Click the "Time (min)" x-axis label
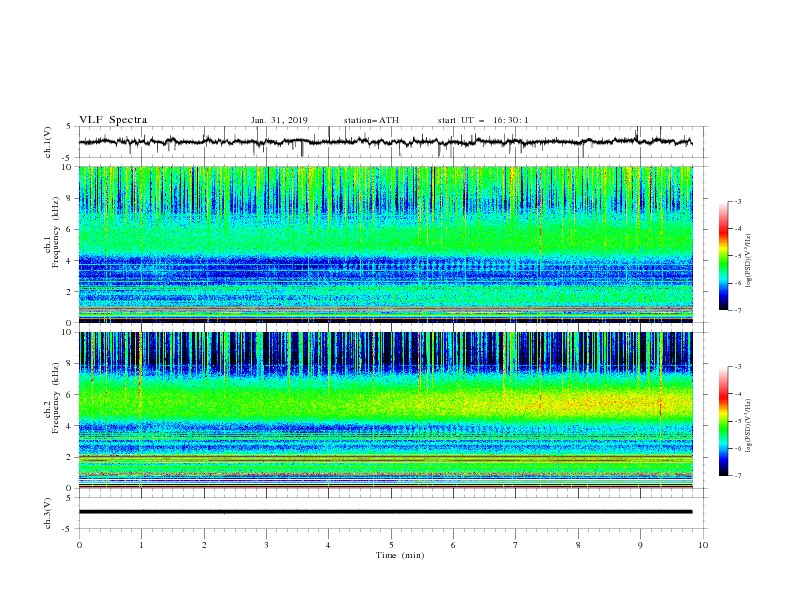Screen dimensions: 792x612 click(x=400, y=555)
